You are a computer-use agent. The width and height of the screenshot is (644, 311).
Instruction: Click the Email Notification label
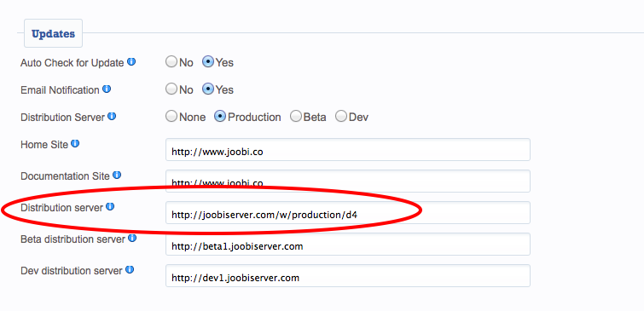(60, 89)
